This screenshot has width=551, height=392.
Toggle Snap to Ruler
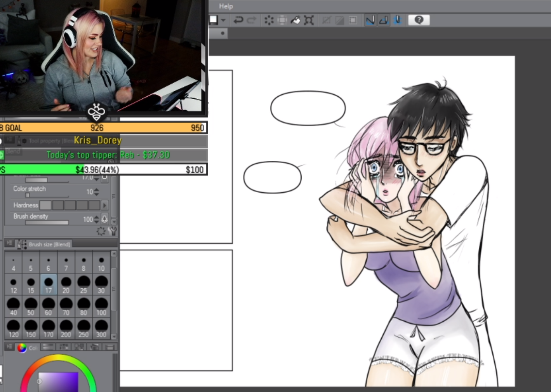(370, 20)
